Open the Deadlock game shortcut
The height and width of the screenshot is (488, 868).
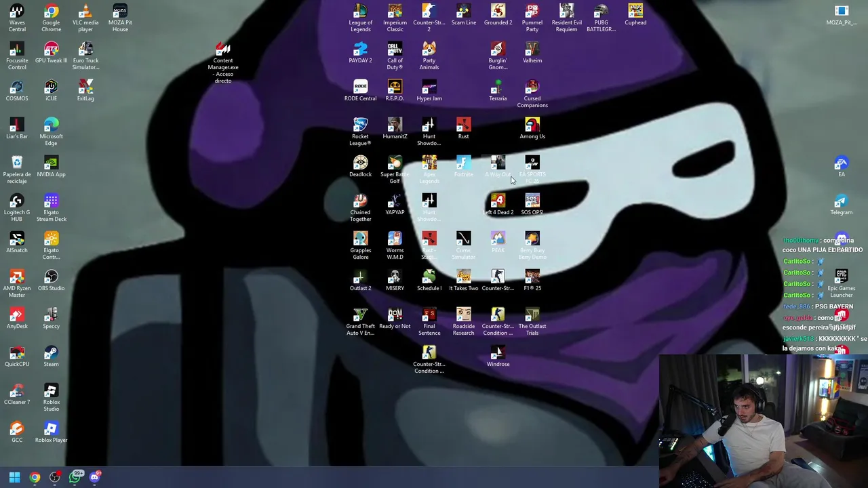click(x=360, y=167)
